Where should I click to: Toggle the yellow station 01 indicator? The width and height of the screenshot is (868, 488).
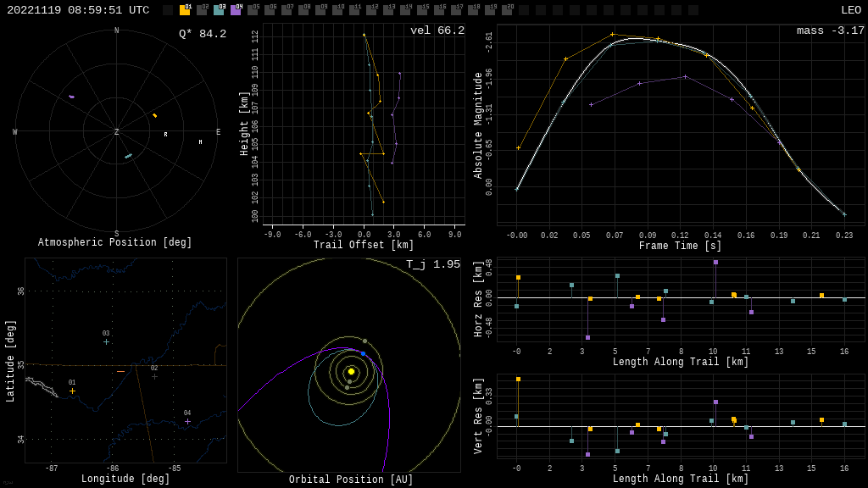click(185, 10)
